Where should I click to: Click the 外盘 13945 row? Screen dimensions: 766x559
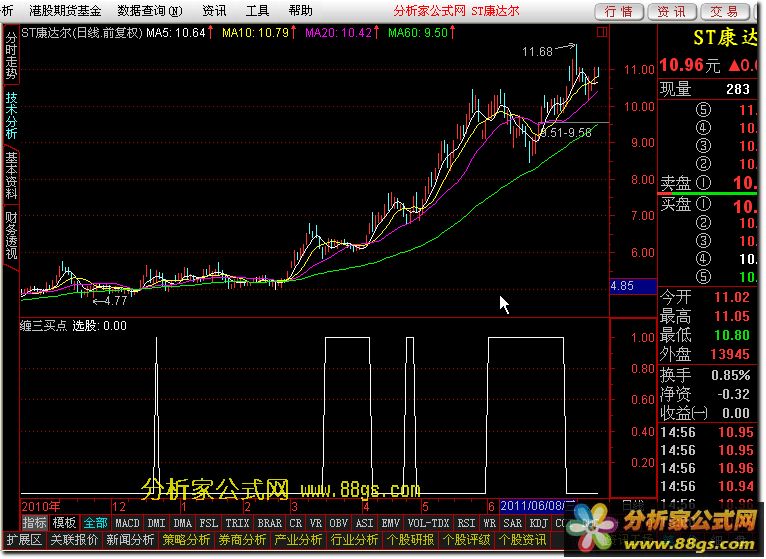coord(705,354)
